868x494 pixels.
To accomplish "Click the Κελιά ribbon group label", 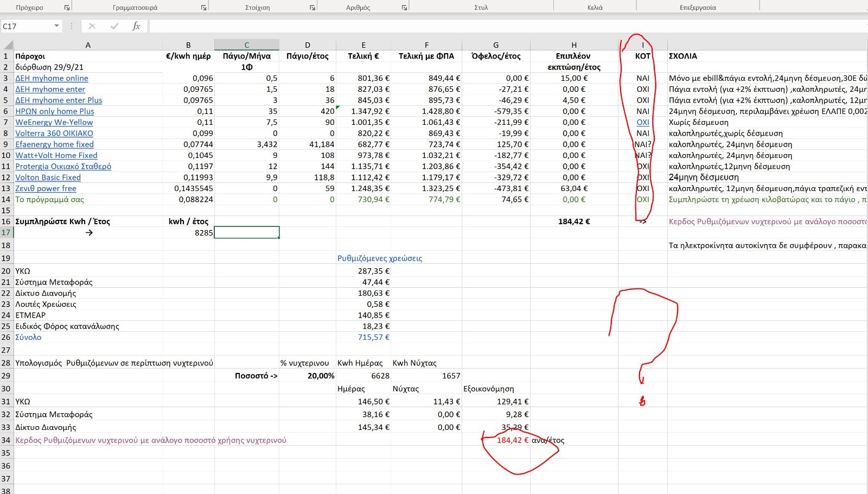I will point(595,8).
